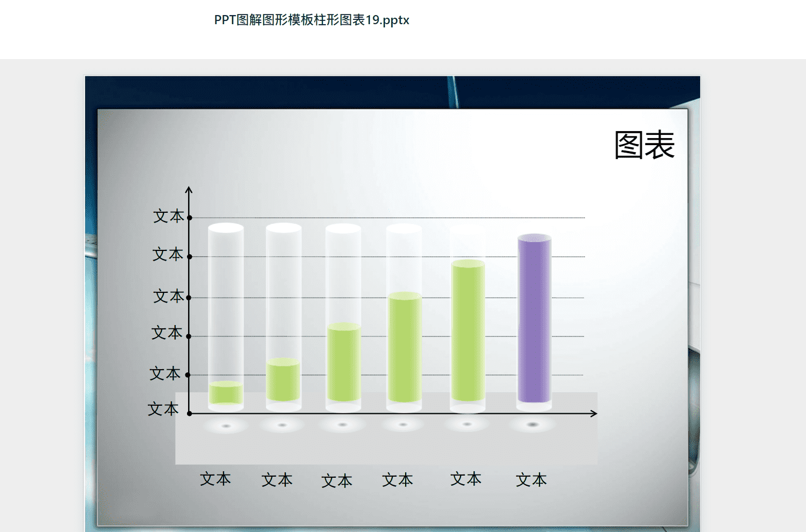Viewport: 806px width, 532px height.
Task: Select the purple cylinder bar
Action: pos(534,318)
